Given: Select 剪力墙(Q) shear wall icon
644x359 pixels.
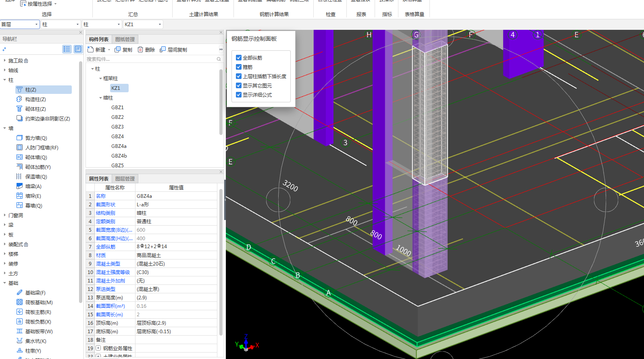Looking at the screenshot, I should pos(19,138).
